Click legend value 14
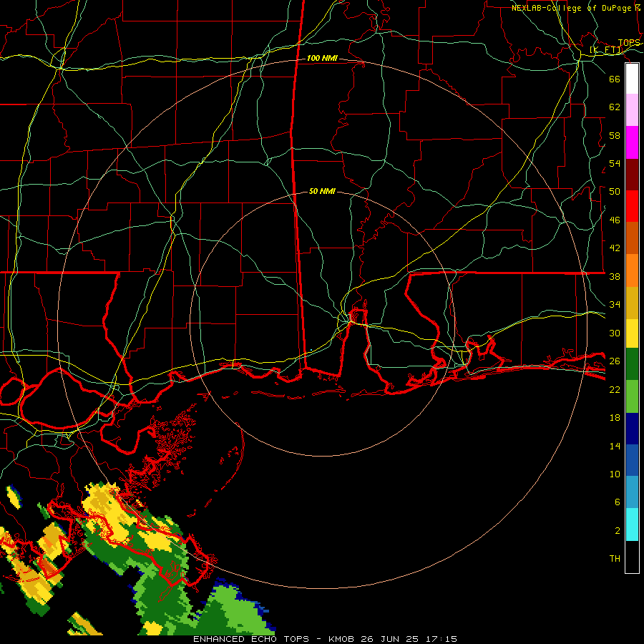Screen dimensions: 644x644 point(615,447)
